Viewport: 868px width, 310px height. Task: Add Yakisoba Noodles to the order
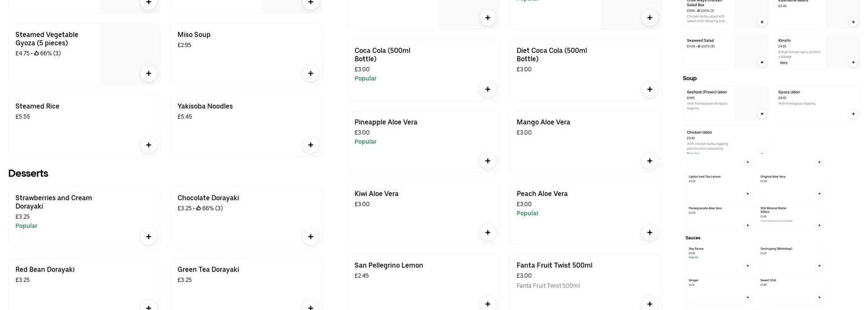pos(311,145)
